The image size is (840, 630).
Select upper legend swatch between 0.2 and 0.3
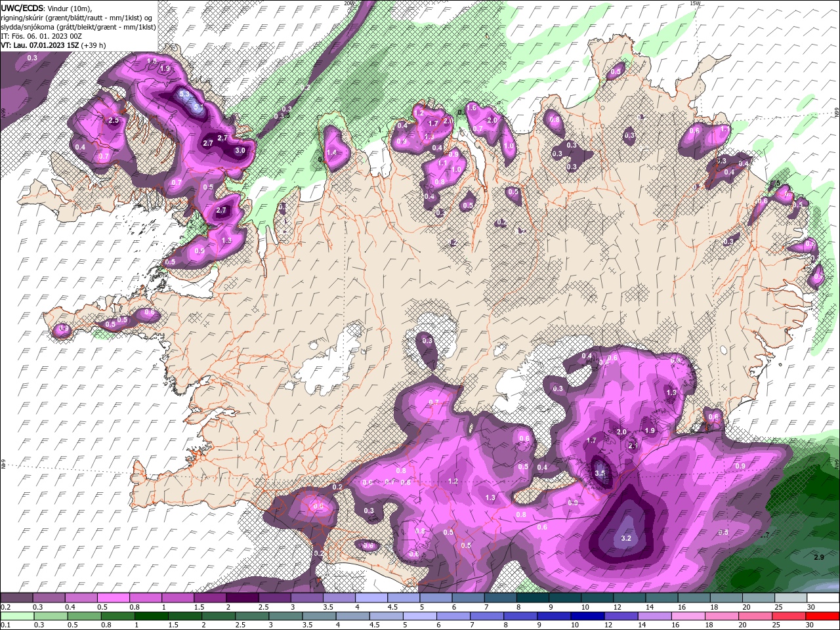(x=16, y=598)
